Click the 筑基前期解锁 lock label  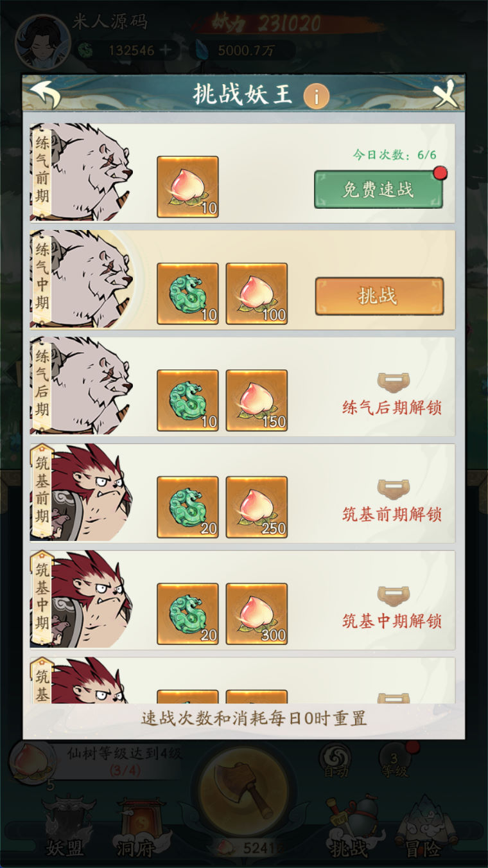(x=392, y=515)
